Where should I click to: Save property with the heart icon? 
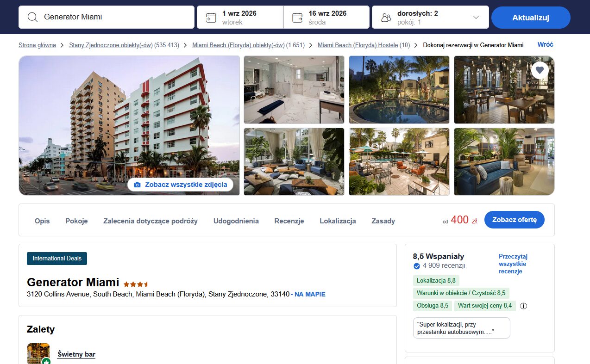coord(540,70)
